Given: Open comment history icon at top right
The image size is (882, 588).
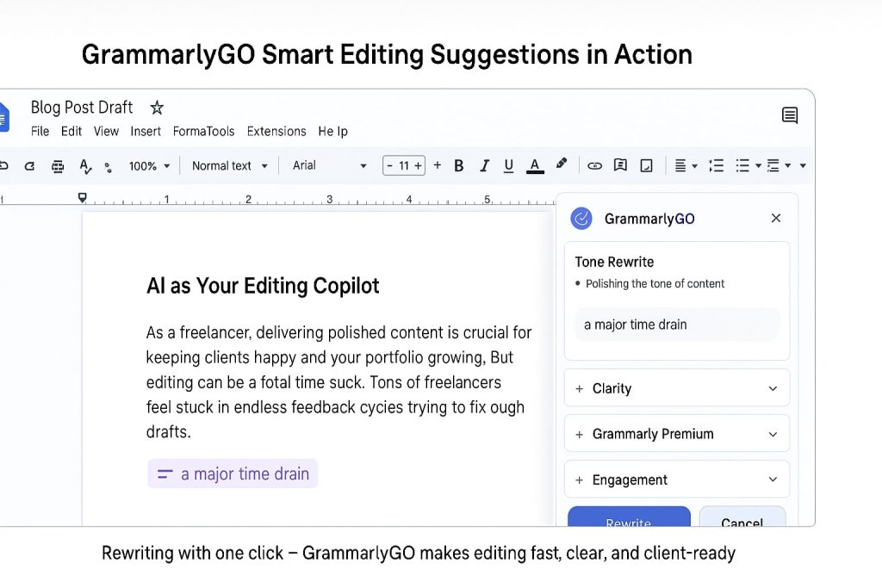Looking at the screenshot, I should (x=790, y=115).
